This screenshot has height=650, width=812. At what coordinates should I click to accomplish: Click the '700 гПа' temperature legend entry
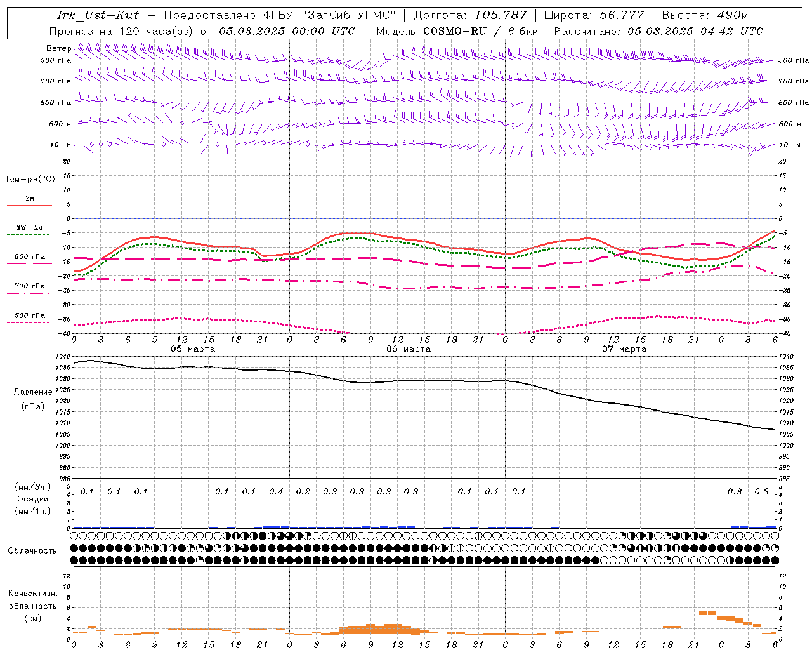(30, 286)
